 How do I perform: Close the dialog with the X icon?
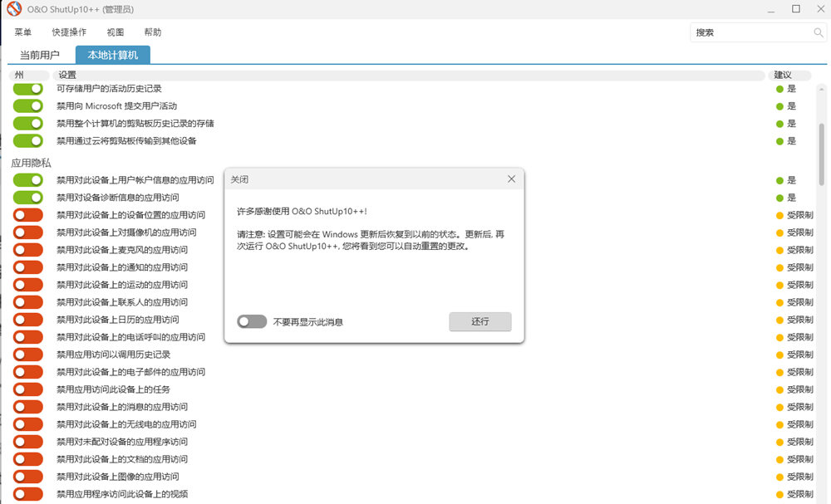pyautogui.click(x=511, y=179)
